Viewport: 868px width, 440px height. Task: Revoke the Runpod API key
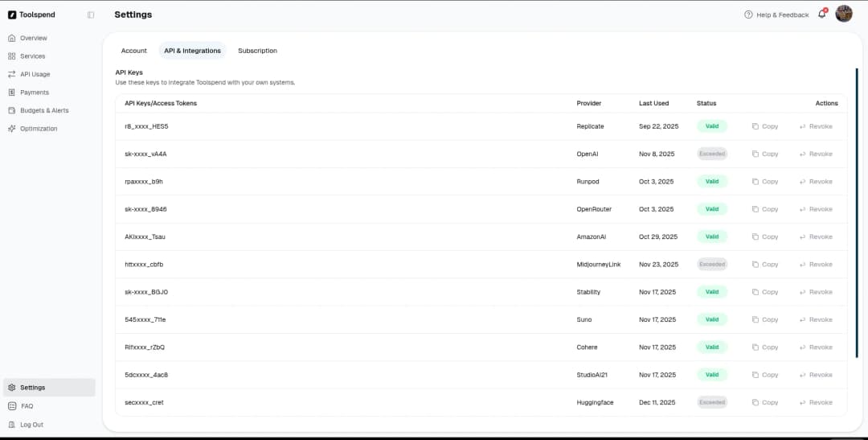[816, 182]
